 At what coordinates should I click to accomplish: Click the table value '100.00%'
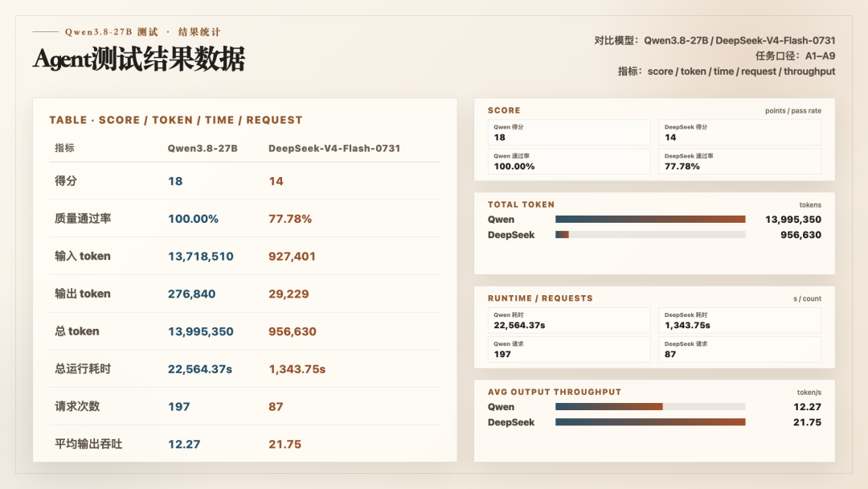[193, 219]
